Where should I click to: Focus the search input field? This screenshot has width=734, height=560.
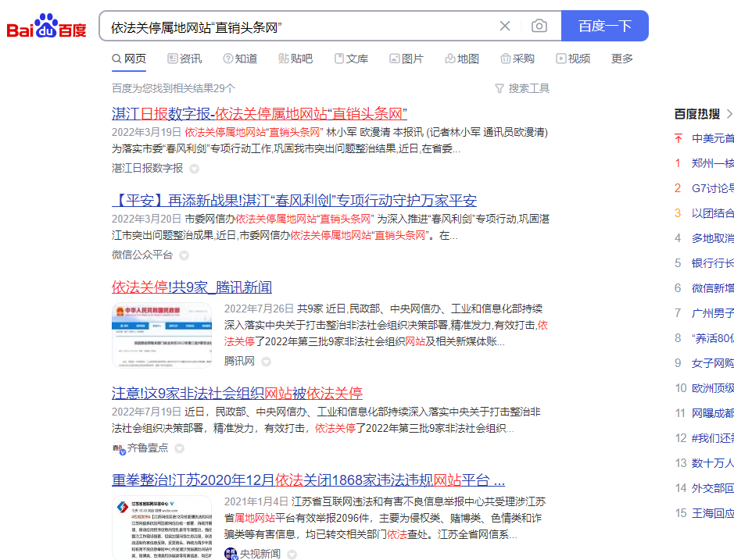[x=299, y=27]
